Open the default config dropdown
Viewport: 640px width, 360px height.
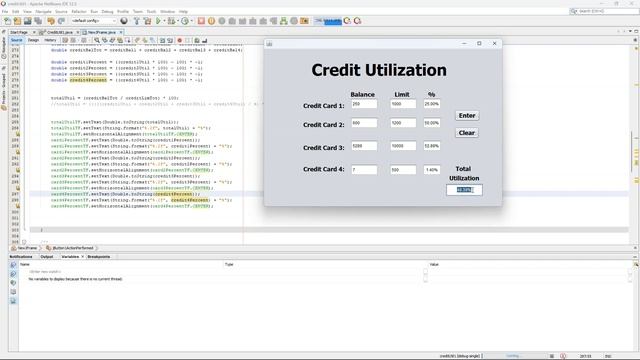point(94,21)
